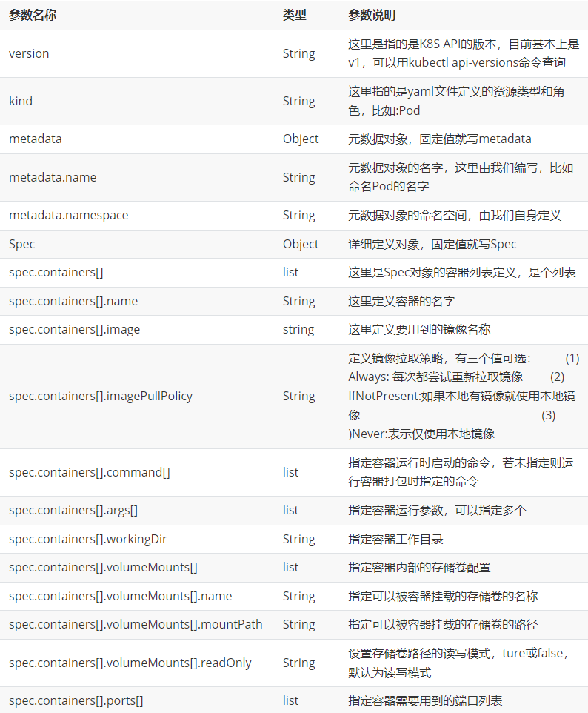
Task: Click text 指定可以被容器挂载的存储卷的名称
Action: click(x=443, y=596)
